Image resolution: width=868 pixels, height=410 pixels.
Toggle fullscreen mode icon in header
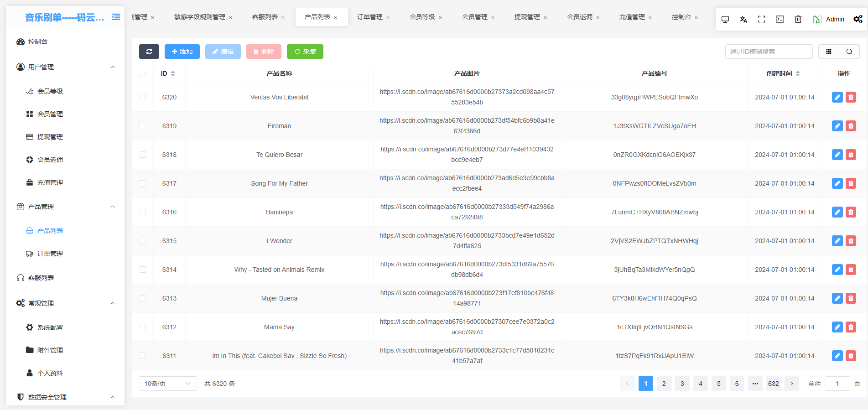tap(761, 19)
